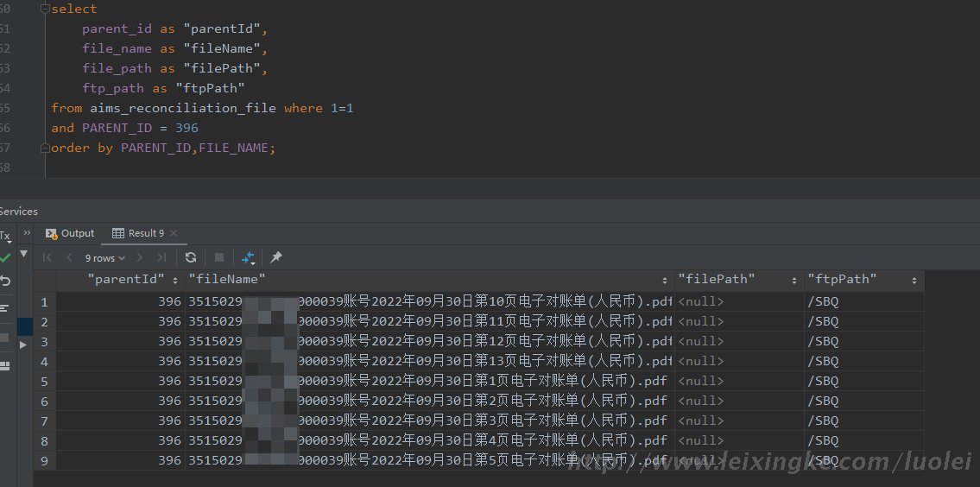
Task: Close the Result 9 tab
Action: pos(174,233)
